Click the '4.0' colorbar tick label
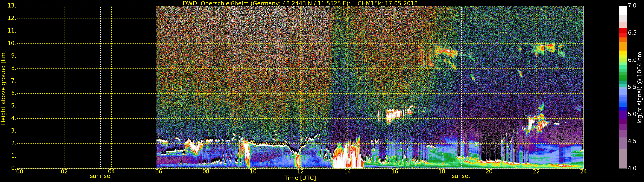Screen dimensions: 644x182 pyautogui.click(x=632, y=168)
